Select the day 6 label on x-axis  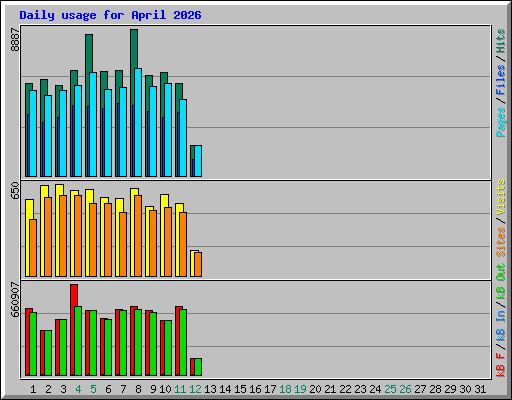click(x=108, y=389)
